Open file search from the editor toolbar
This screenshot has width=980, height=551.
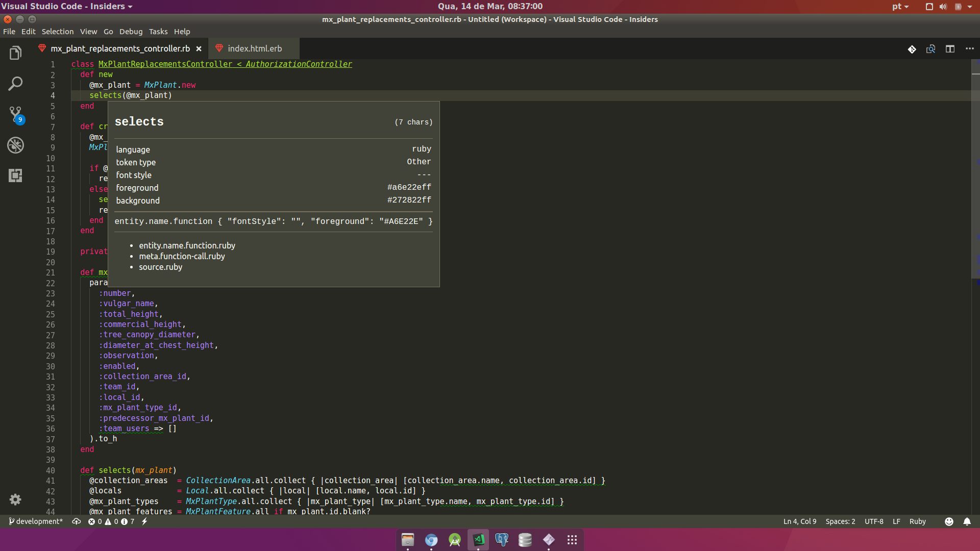pyautogui.click(x=931, y=49)
